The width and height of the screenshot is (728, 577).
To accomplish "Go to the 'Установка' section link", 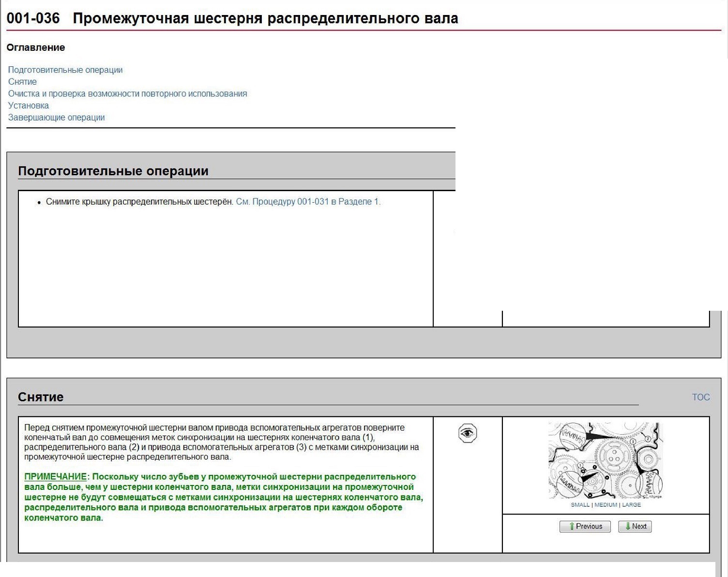I will click(29, 106).
